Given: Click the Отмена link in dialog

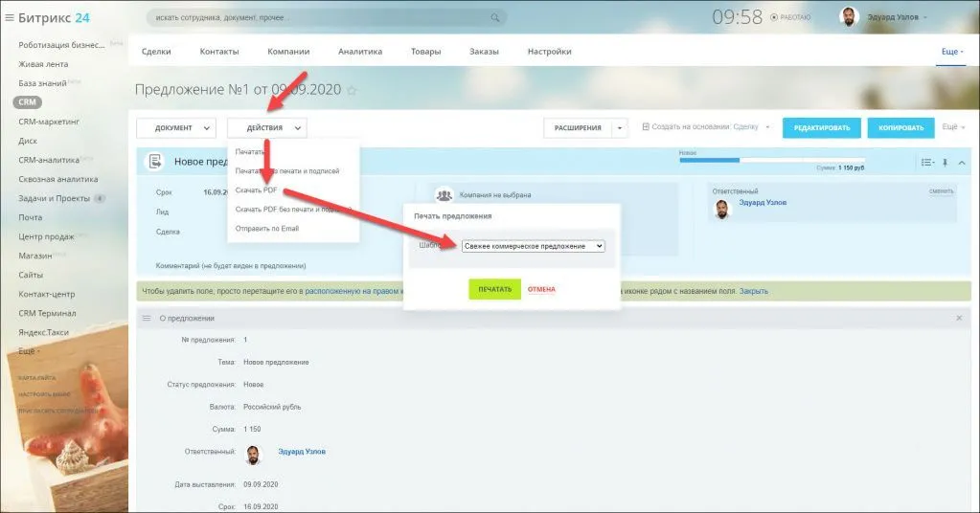Looking at the screenshot, I should [x=541, y=289].
